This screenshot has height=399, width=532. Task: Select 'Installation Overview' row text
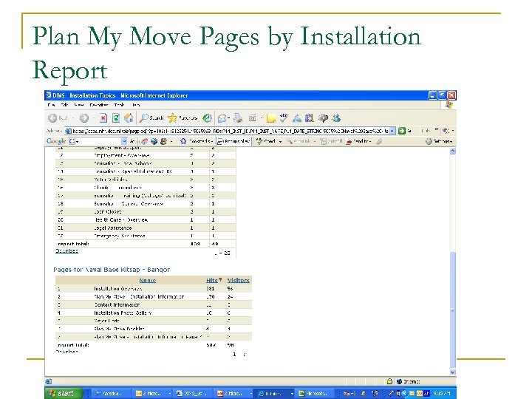click(x=118, y=288)
